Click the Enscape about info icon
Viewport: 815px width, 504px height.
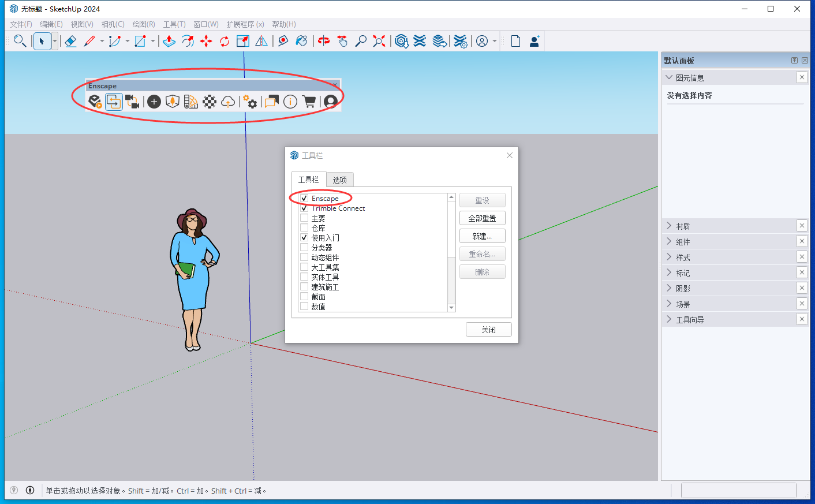tap(290, 102)
